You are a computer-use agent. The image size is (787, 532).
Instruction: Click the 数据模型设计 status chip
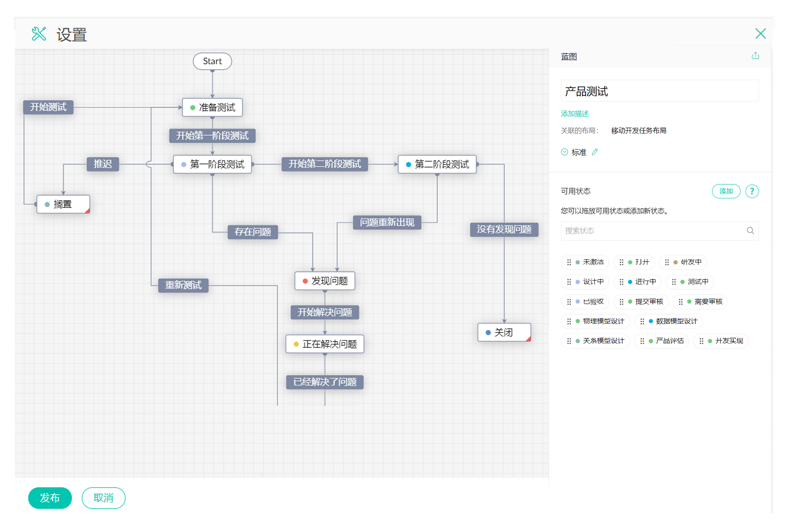point(676,321)
